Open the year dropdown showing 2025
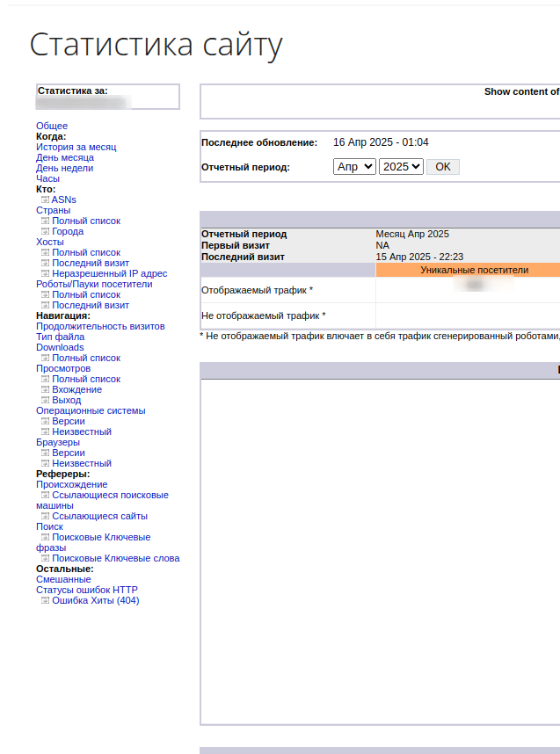The image size is (560, 754). pos(401,167)
